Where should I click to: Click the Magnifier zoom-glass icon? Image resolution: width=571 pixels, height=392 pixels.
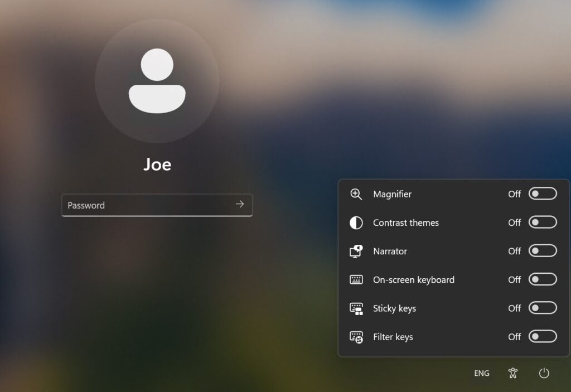(356, 194)
